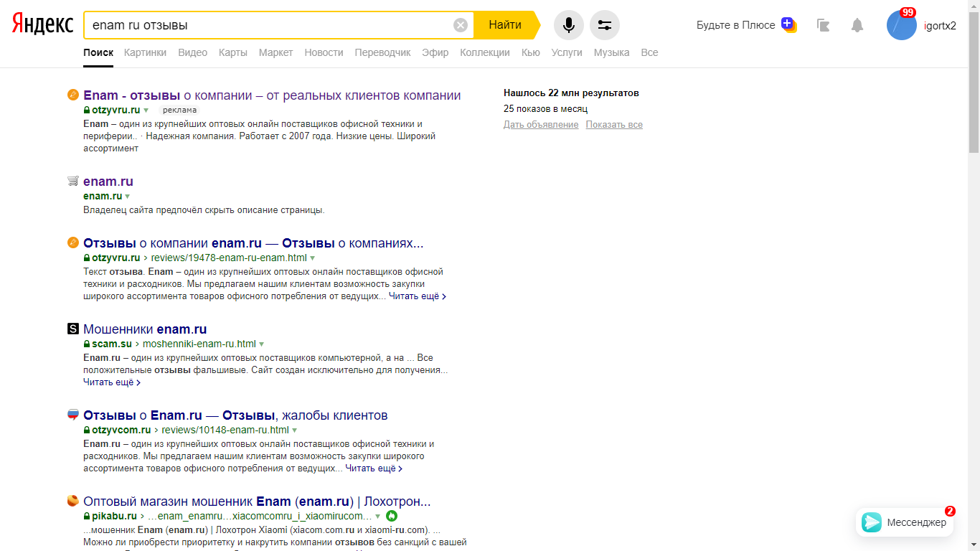Click the Yandex Plus badge icon
980x551 pixels.
788,24
